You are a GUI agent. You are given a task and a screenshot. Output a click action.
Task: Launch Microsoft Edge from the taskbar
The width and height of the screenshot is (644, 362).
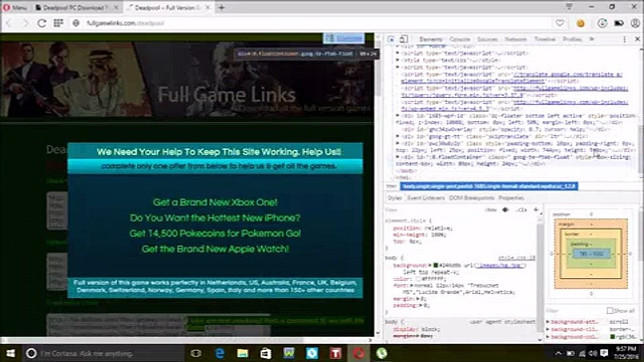(x=220, y=353)
